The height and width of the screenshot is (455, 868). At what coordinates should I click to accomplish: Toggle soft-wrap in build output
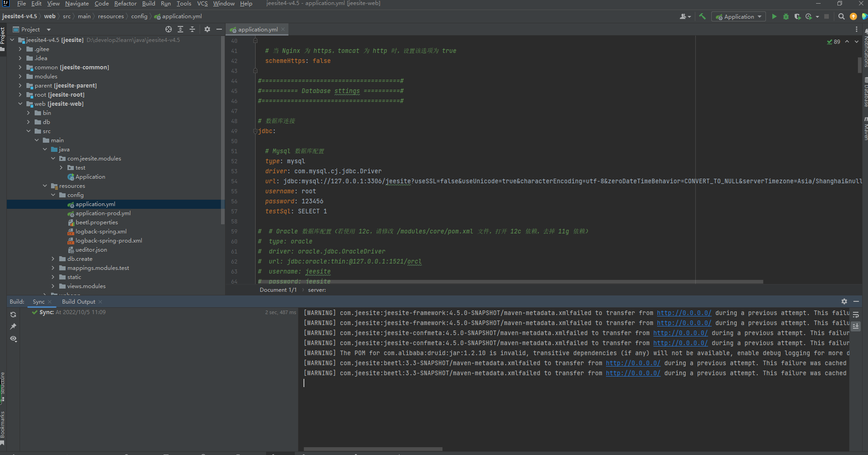[856, 315]
